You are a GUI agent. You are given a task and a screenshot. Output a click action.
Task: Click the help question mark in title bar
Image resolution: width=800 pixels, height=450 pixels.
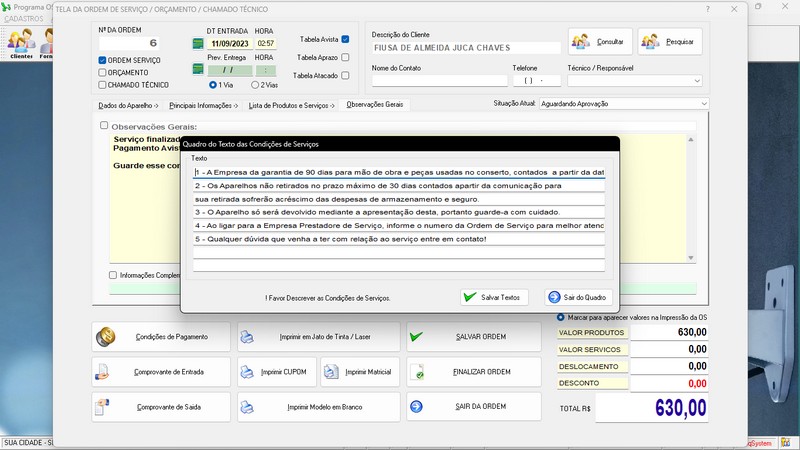coord(708,9)
